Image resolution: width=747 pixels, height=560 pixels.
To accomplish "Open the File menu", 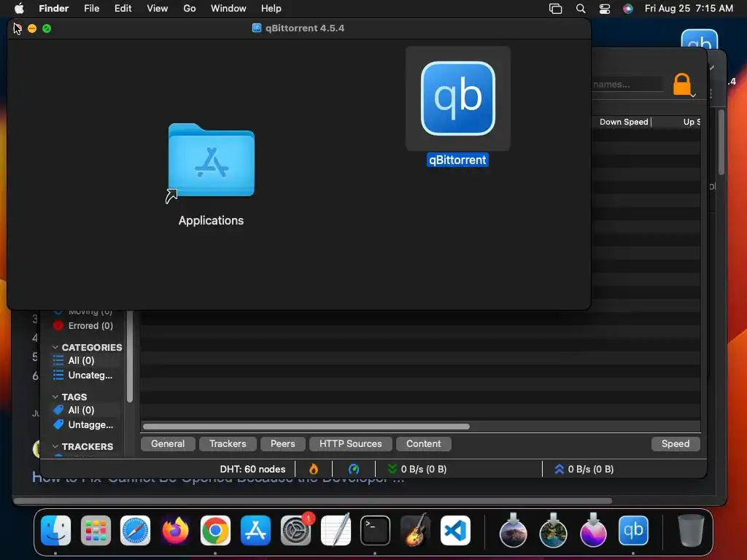I will pos(91,9).
